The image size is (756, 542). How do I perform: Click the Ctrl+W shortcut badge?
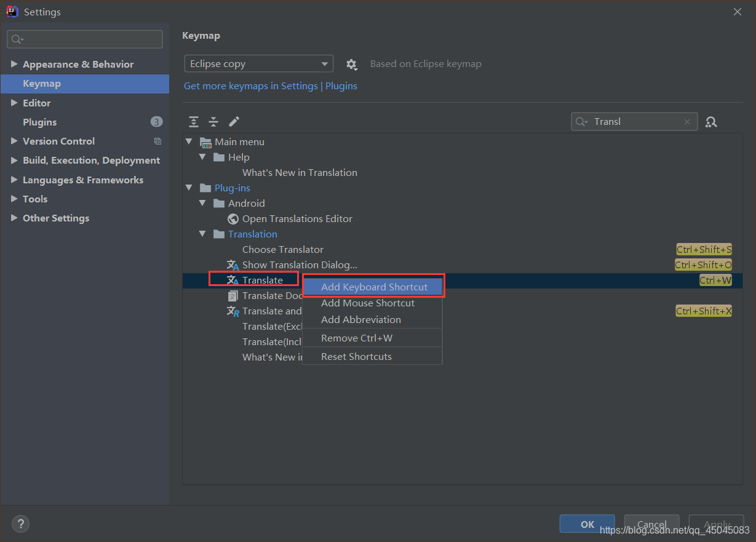pos(715,281)
